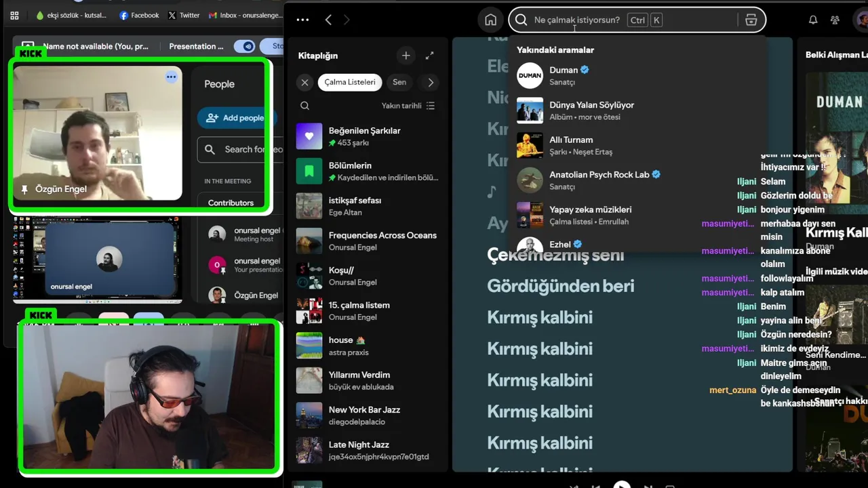
Task: Go to Spotify Home
Action: point(490,20)
